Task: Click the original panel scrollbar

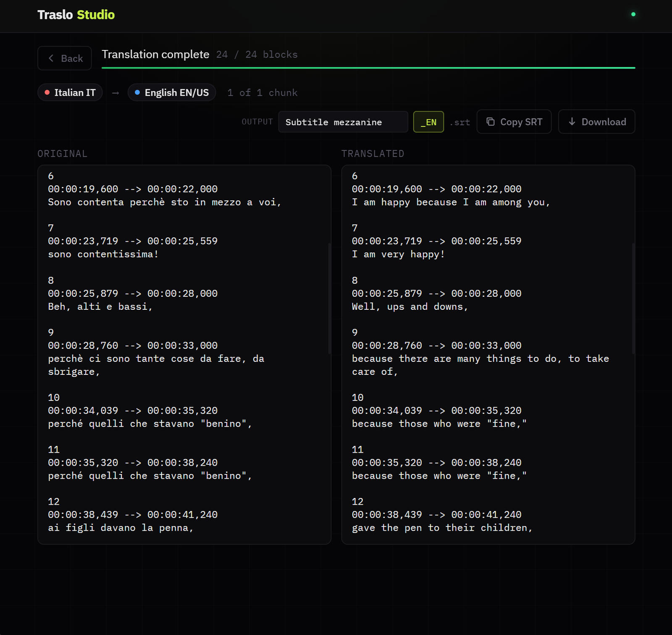Action: [329, 298]
